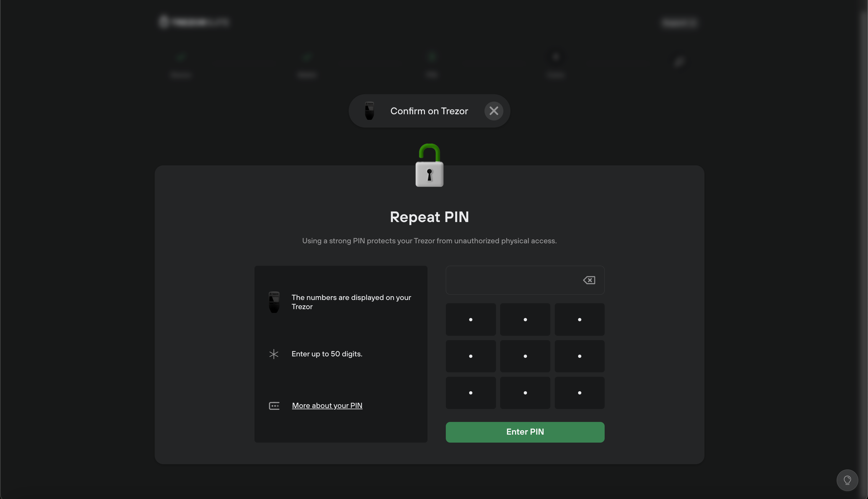
Task: Click the Enter PIN button
Action: point(525,432)
